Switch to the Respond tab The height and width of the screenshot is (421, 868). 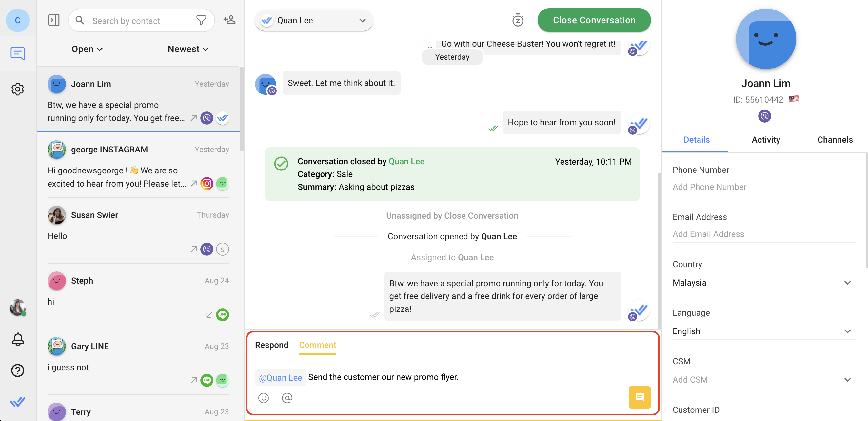(x=271, y=345)
